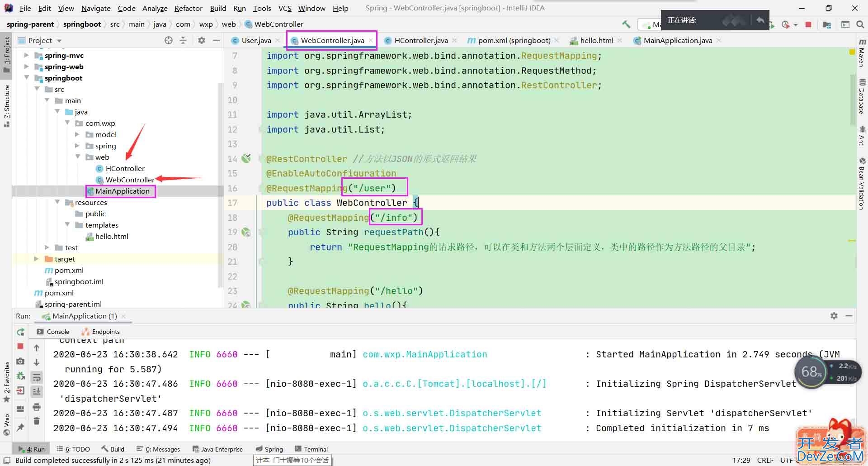
Task: Open the Console tab in Run panel
Action: click(x=53, y=332)
